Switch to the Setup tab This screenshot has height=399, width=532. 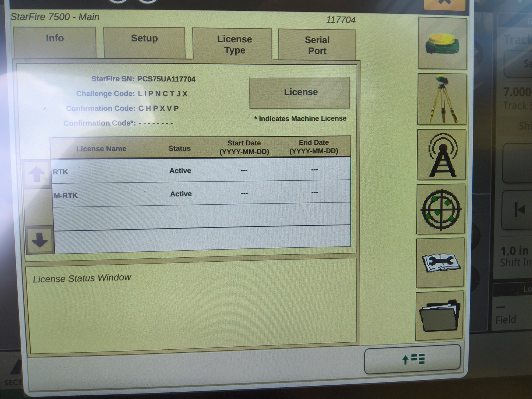144,42
